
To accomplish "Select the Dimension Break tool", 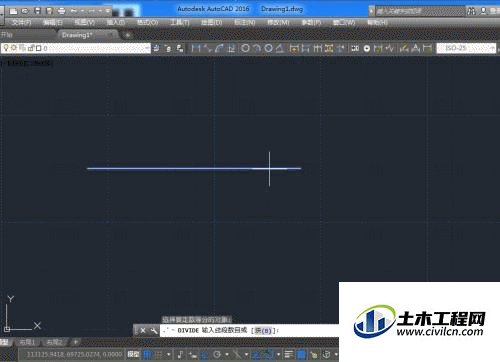I will click(x=341, y=48).
